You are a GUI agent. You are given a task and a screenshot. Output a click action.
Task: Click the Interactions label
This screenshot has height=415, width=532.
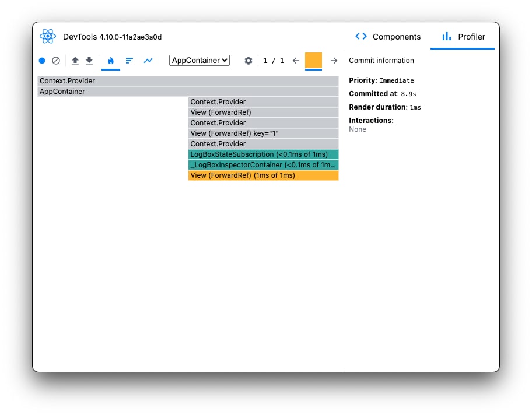point(371,121)
